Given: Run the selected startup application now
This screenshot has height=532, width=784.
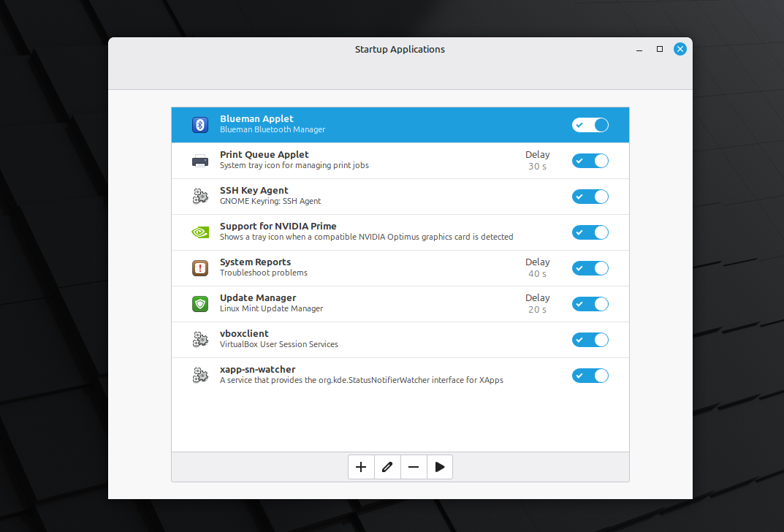Looking at the screenshot, I should click(440, 466).
